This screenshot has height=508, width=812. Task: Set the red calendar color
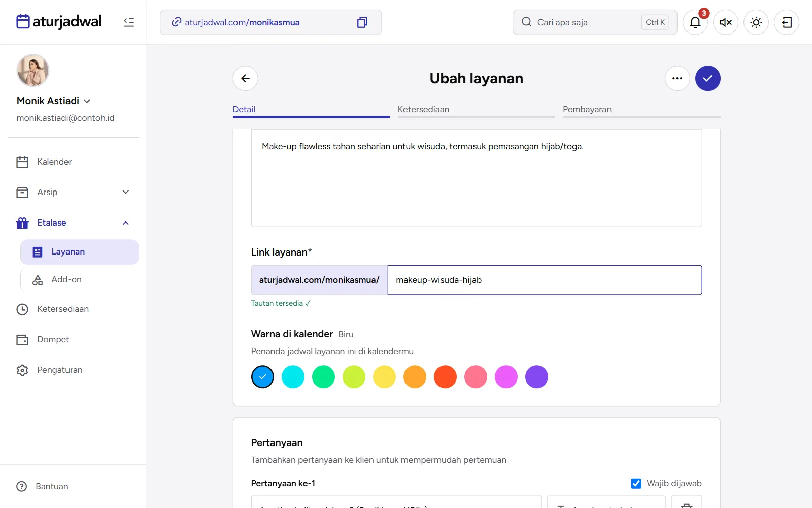[x=445, y=377]
